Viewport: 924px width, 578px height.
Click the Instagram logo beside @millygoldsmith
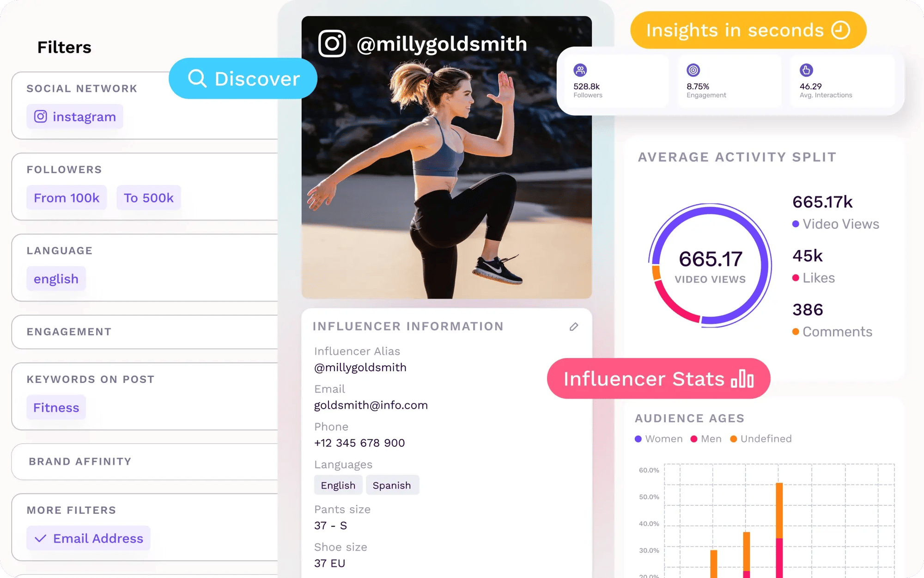pos(332,43)
